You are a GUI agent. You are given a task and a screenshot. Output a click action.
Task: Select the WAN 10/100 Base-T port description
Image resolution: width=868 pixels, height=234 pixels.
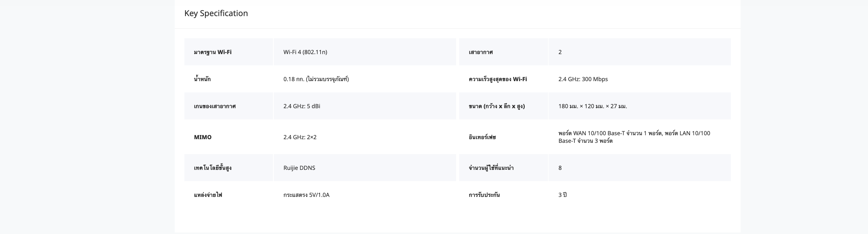pyautogui.click(x=634, y=137)
